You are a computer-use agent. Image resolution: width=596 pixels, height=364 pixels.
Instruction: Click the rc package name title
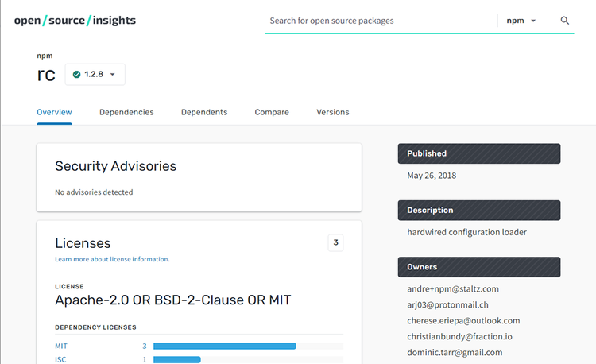pos(46,75)
